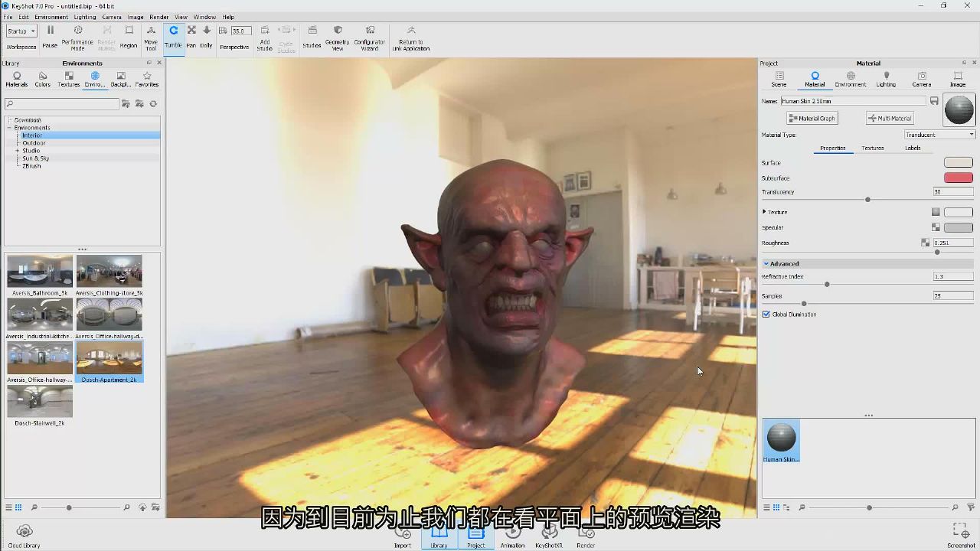Open the Lighting menu
Image resolution: width=980 pixels, height=551 pixels.
coord(85,17)
